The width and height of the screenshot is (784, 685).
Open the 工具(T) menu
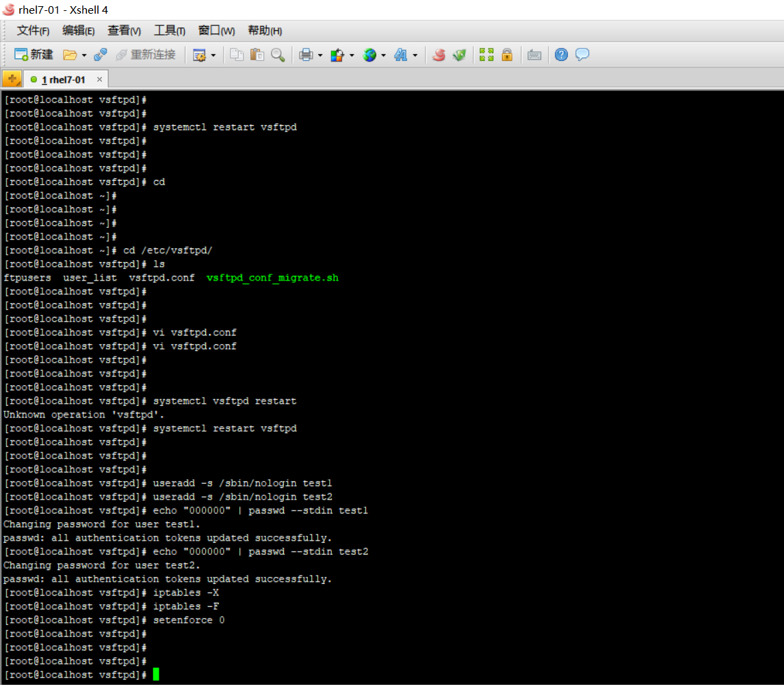[170, 31]
